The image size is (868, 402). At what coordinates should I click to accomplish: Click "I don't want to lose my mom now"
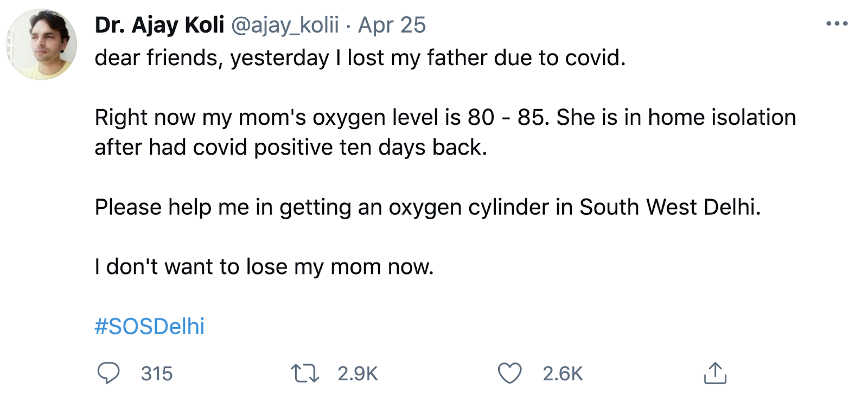coord(264,267)
